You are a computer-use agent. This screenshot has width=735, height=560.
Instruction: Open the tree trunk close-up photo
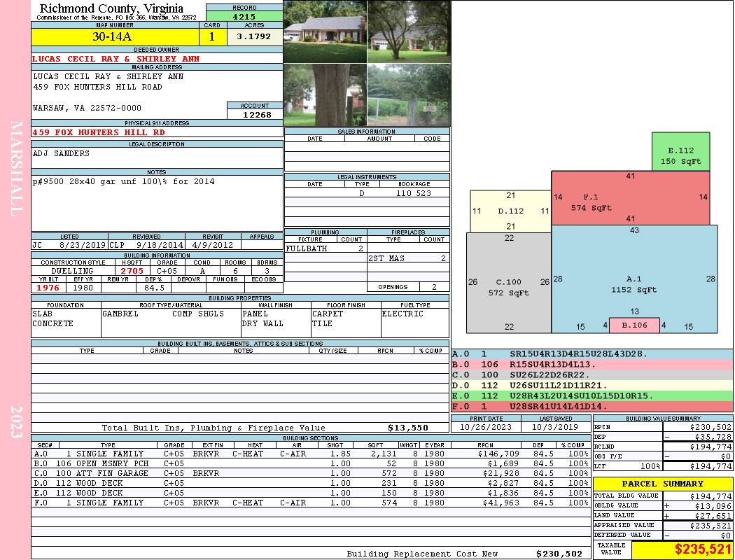click(x=325, y=94)
